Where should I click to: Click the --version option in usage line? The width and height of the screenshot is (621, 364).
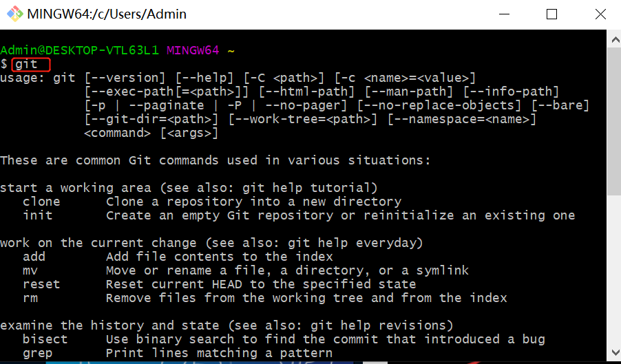pos(125,78)
